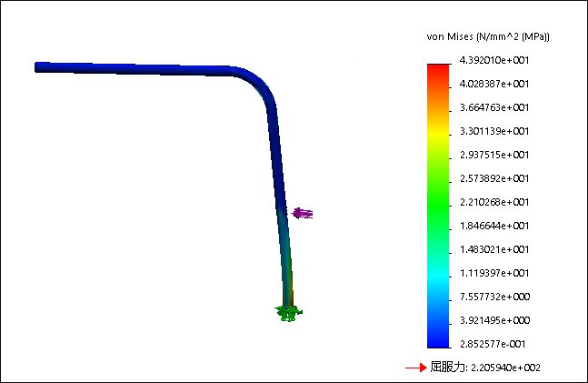This screenshot has width=588, height=383.
Task: Click legend value 3.664763e+001
Action: [494, 107]
